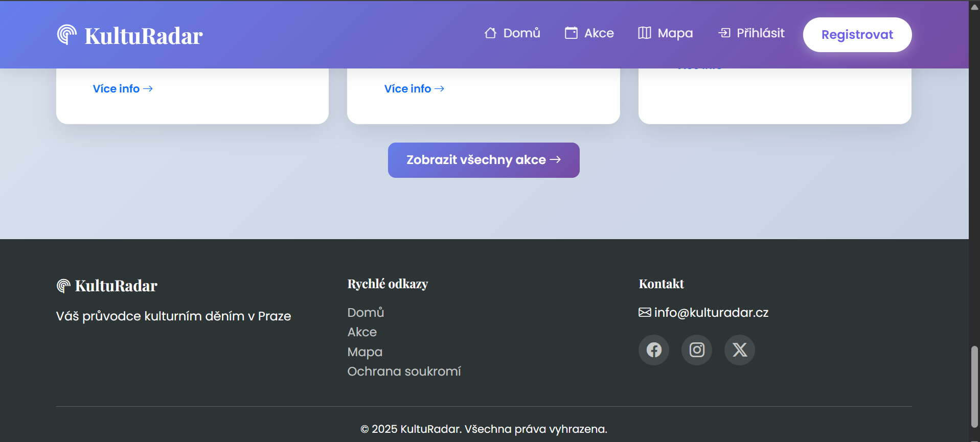Open first card's Více info link
Screen dimensions: 980x442
[x=123, y=89]
